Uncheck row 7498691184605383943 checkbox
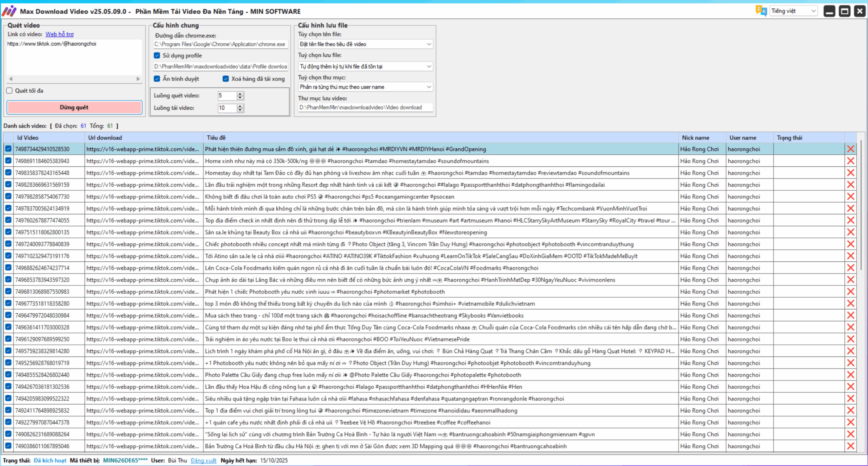The width and height of the screenshot is (868, 466). pos(8,161)
